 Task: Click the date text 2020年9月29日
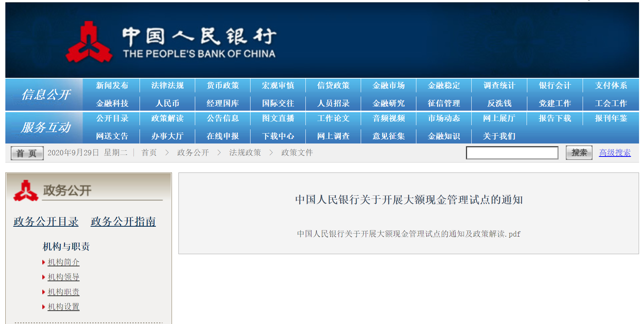click(x=73, y=153)
